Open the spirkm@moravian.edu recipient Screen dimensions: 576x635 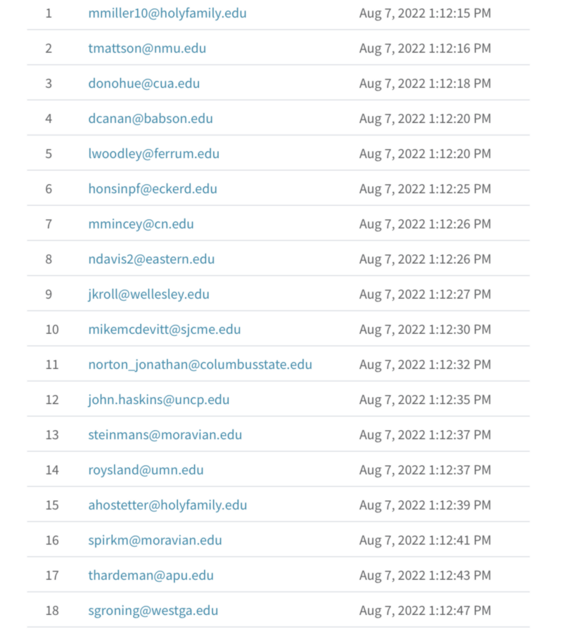(x=155, y=541)
